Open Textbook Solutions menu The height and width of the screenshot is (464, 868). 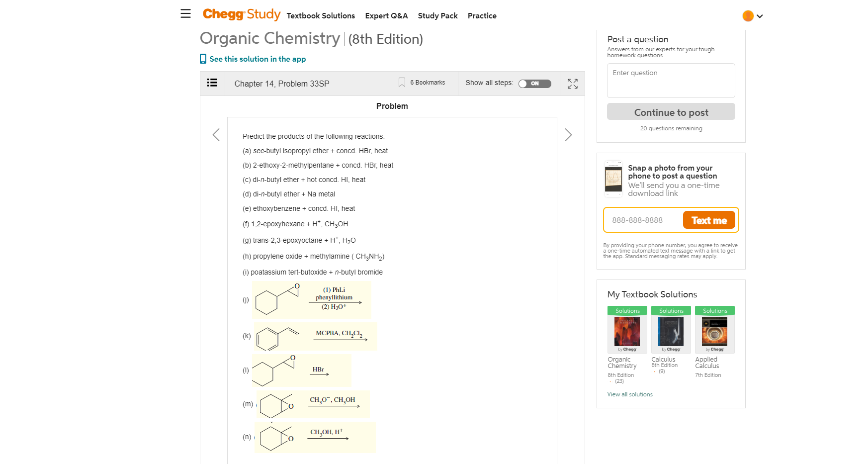(x=321, y=16)
